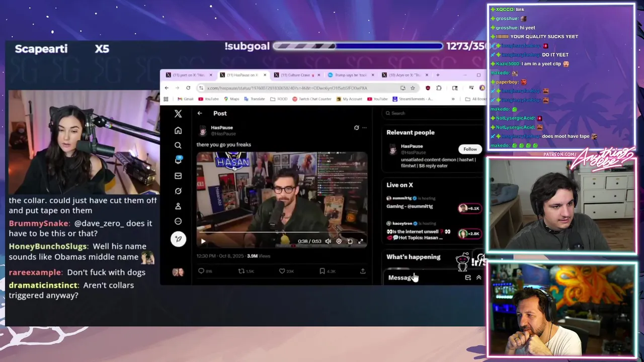This screenshot has width=644, height=362.
Task: Open summit1g Gaming live space
Action: [410, 206]
